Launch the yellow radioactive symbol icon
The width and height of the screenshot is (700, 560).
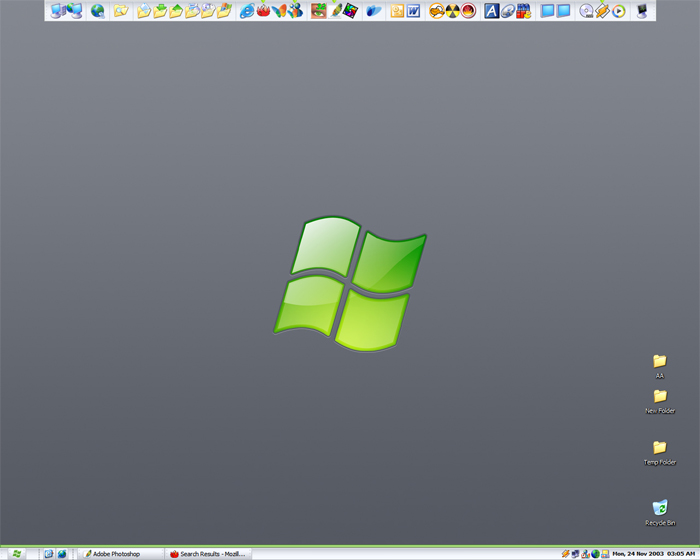click(452, 11)
